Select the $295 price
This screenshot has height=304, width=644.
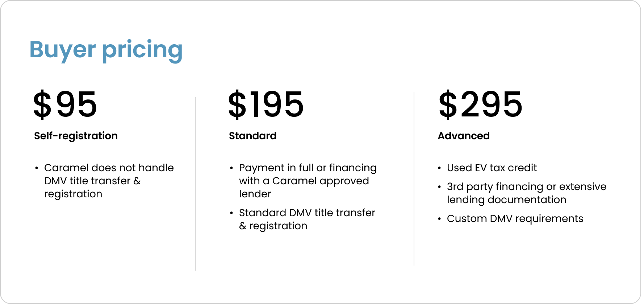[x=480, y=104]
